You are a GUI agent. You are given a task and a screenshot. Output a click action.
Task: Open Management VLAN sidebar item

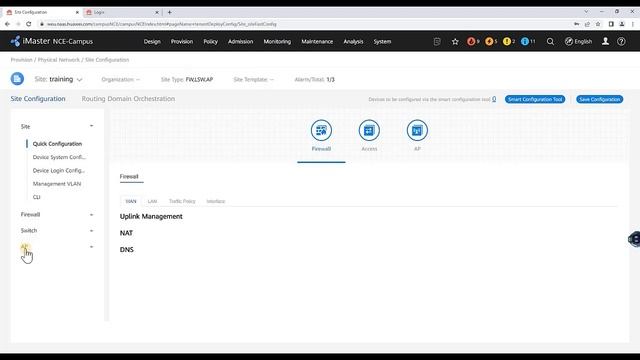tap(57, 184)
